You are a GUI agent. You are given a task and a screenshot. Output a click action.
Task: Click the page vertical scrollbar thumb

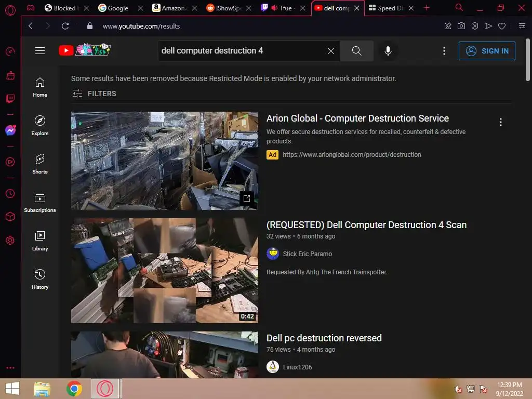coord(528,60)
